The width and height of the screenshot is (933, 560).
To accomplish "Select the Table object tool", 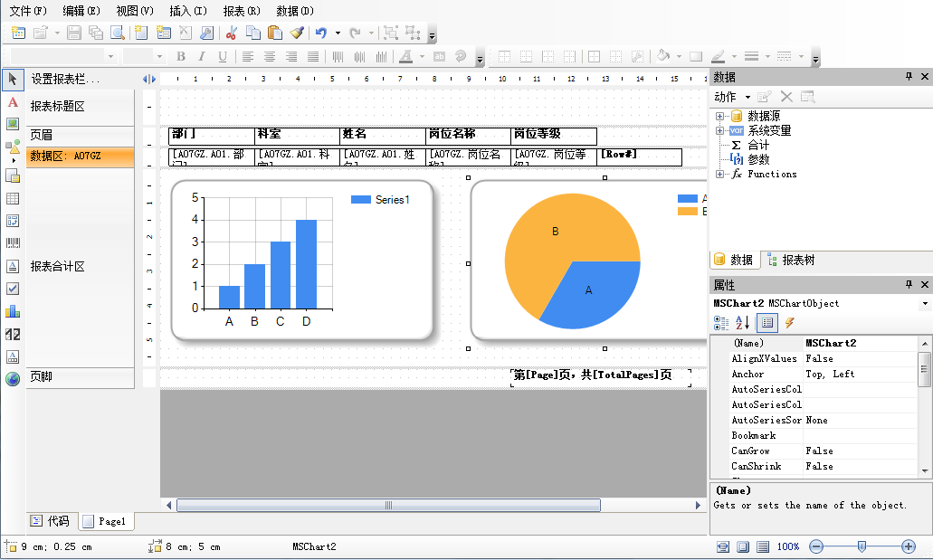I will click(x=13, y=198).
